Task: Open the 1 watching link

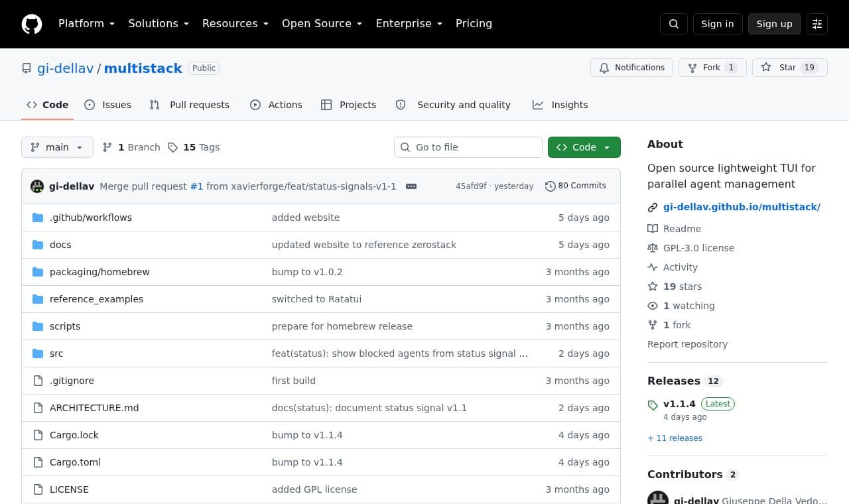Action: [x=681, y=306]
